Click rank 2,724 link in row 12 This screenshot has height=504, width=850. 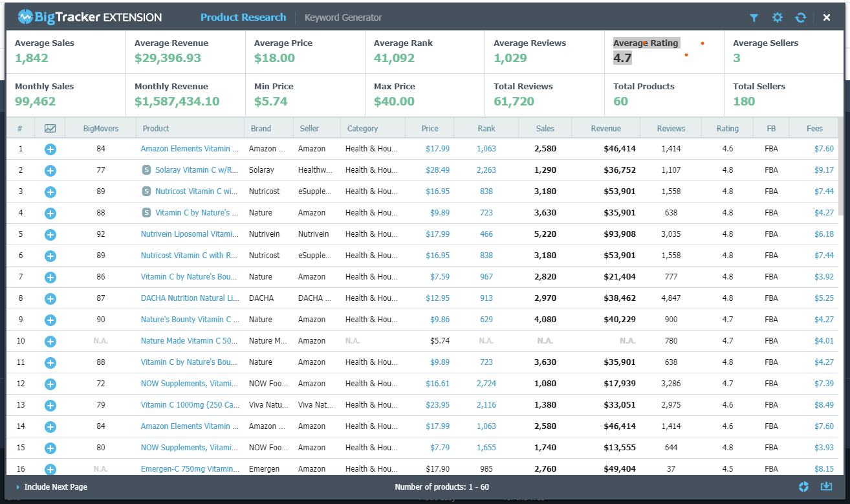pos(486,384)
